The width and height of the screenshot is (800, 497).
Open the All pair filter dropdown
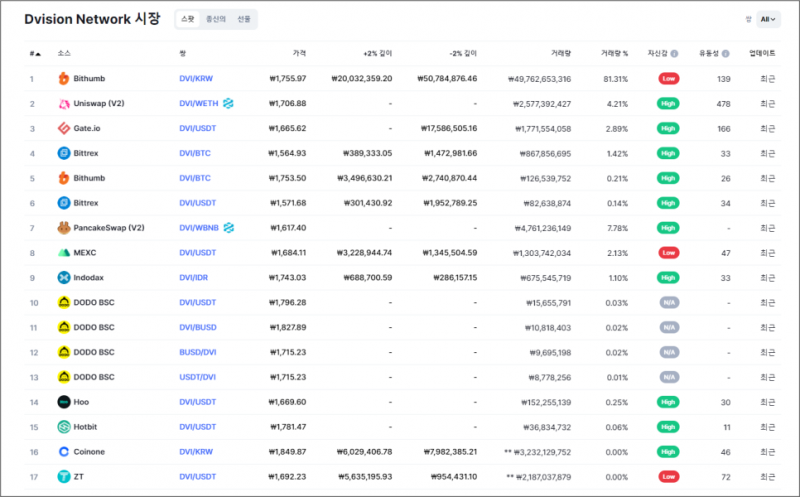[x=768, y=19]
